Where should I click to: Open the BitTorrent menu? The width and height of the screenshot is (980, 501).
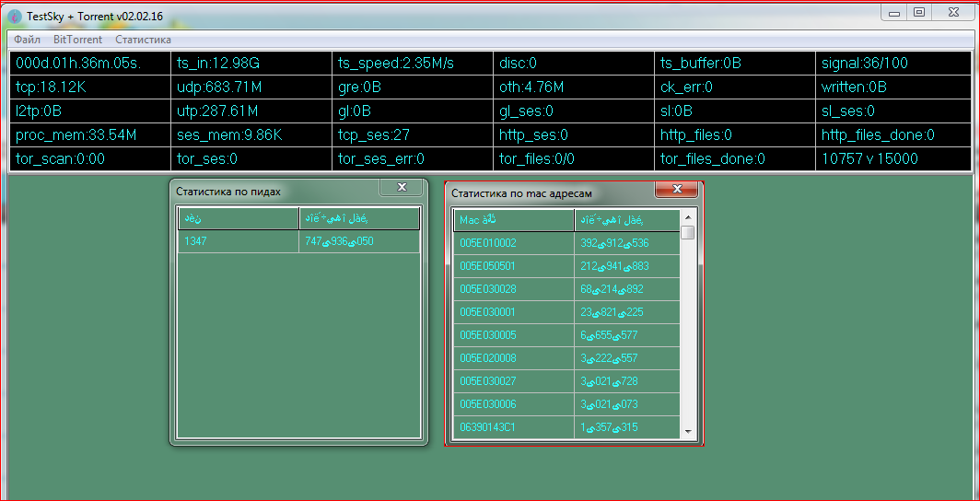pyautogui.click(x=77, y=40)
